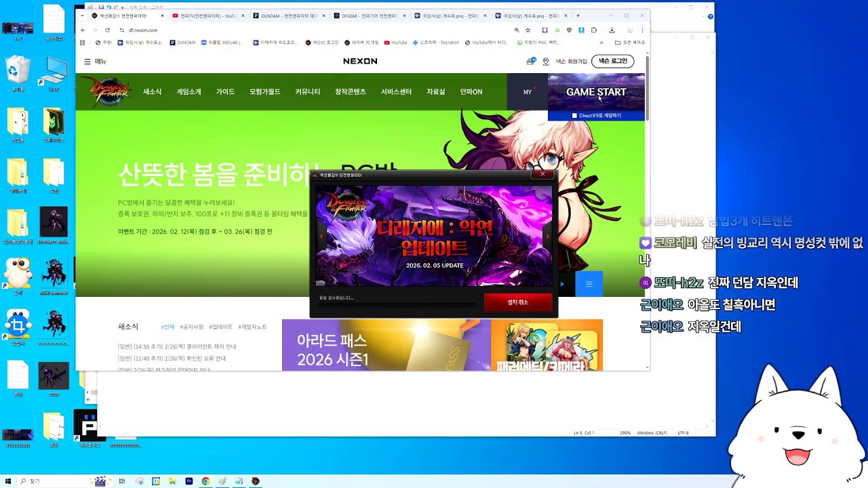Open Task View on the taskbar
The height and width of the screenshot is (488, 868).
pyautogui.click(x=122, y=481)
